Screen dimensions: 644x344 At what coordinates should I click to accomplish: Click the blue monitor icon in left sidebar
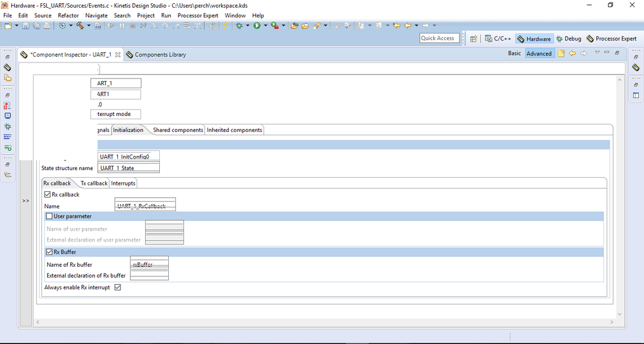[7, 116]
